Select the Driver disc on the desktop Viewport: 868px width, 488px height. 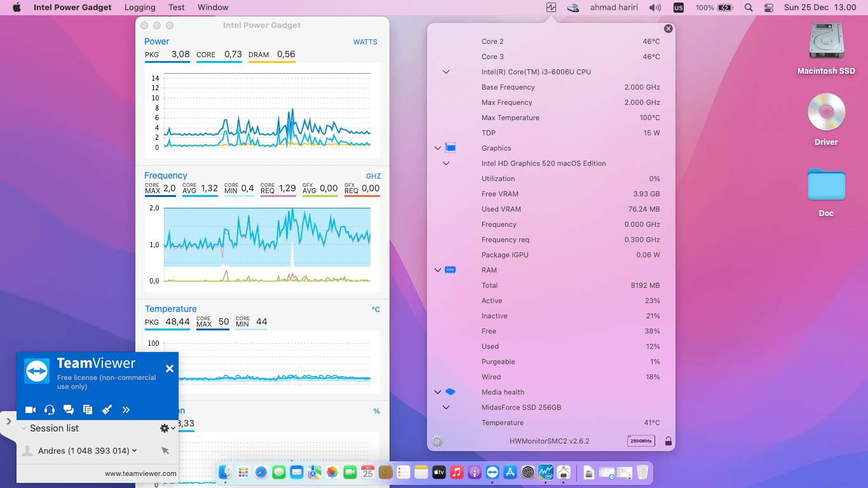pos(826,120)
